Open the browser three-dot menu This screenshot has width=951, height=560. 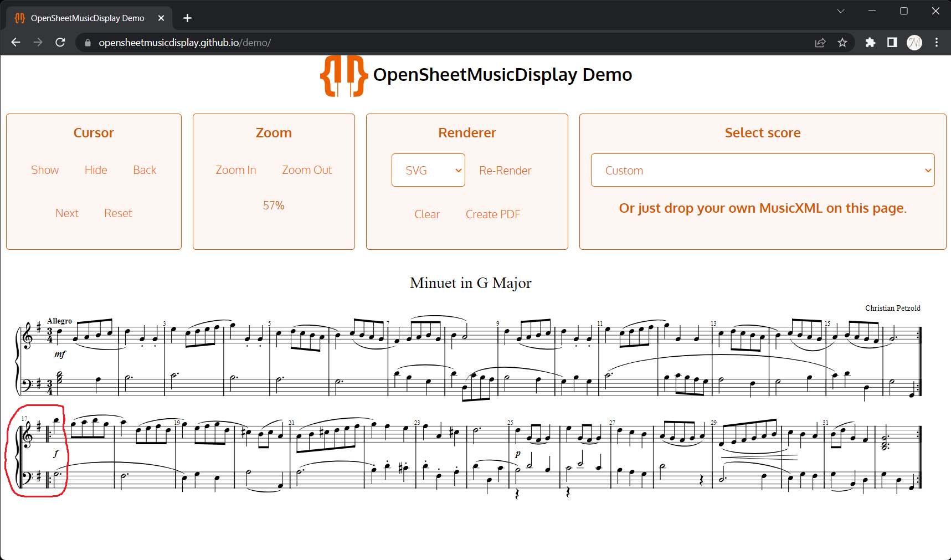tap(937, 42)
